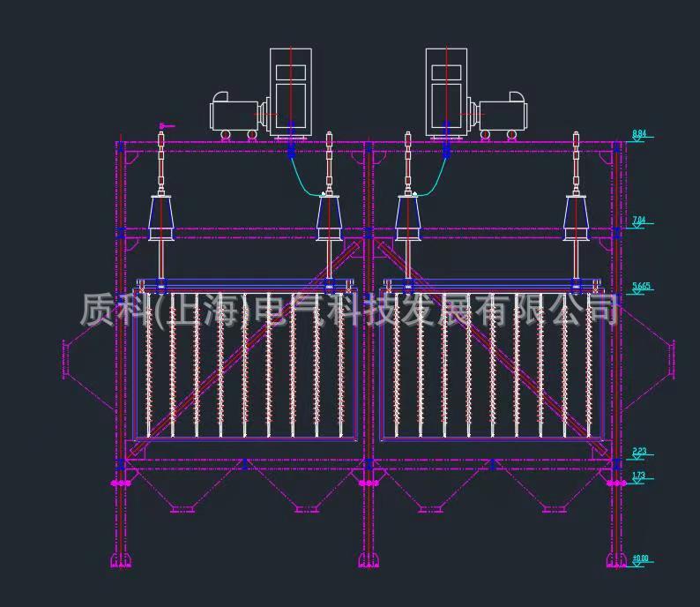Click the 1.73 elevation marker
The width and height of the screenshot is (700, 607).
tap(639, 476)
